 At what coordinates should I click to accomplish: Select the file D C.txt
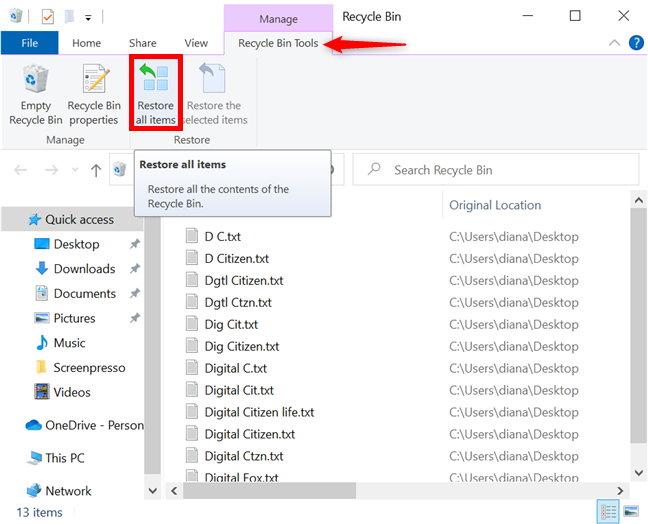click(x=222, y=236)
